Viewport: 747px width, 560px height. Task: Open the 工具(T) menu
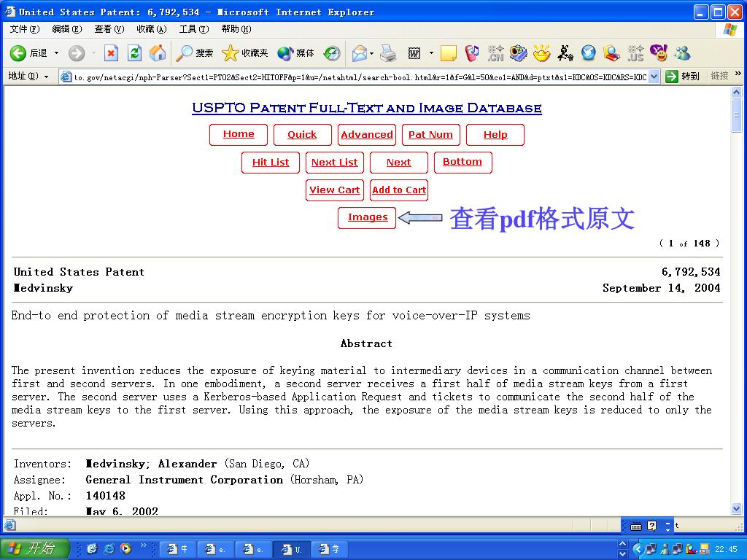(x=194, y=29)
